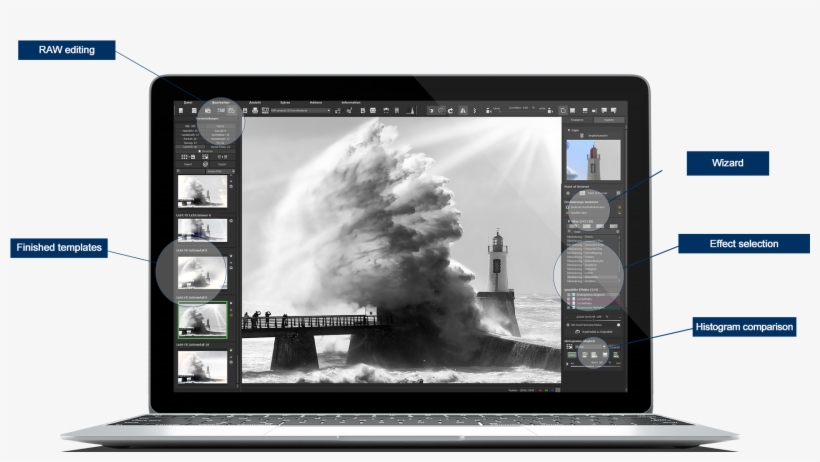Click the bold B toolbar icon
Image resolution: width=820 pixels, height=462 pixels.
click(363, 110)
